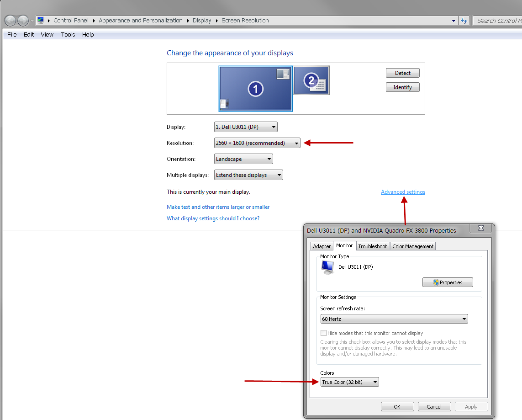Open the Colors True Color dropdown

click(x=349, y=382)
